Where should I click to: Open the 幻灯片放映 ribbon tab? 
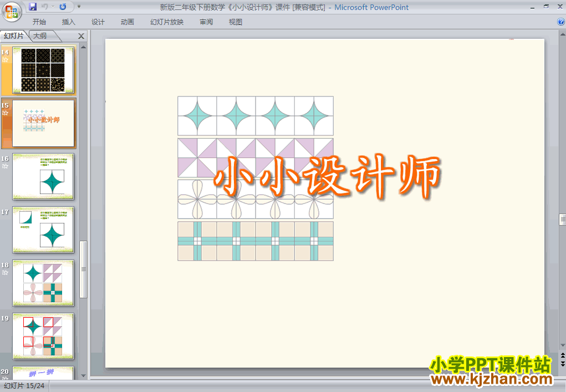coord(167,22)
